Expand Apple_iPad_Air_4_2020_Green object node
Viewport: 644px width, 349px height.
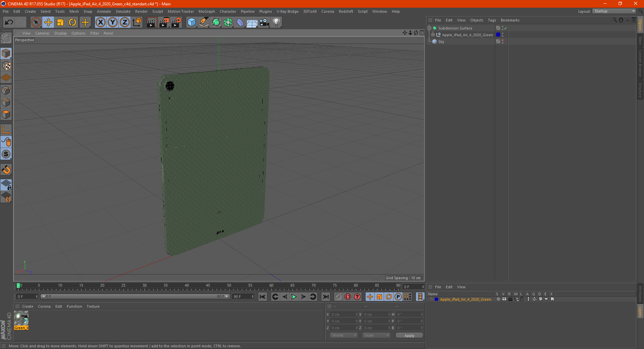[433, 35]
